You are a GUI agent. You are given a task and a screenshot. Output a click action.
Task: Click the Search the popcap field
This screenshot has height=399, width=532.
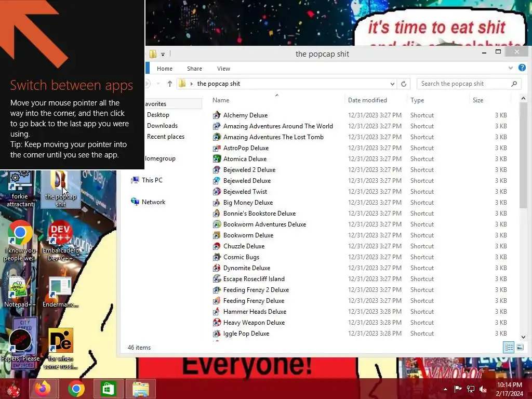tap(469, 84)
